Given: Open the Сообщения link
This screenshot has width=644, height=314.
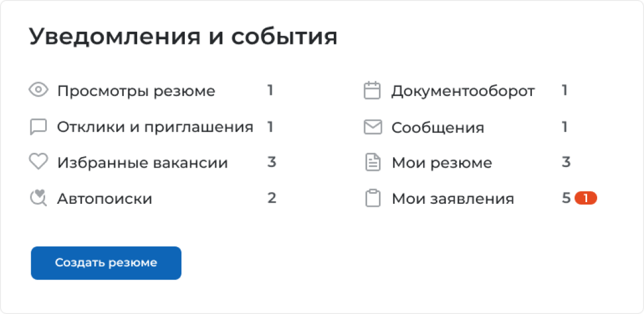Looking at the screenshot, I should coord(438,128).
